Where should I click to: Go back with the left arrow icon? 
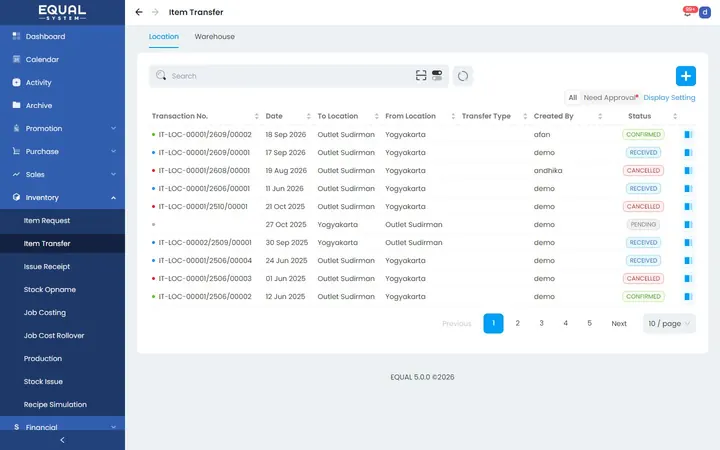pyautogui.click(x=139, y=12)
